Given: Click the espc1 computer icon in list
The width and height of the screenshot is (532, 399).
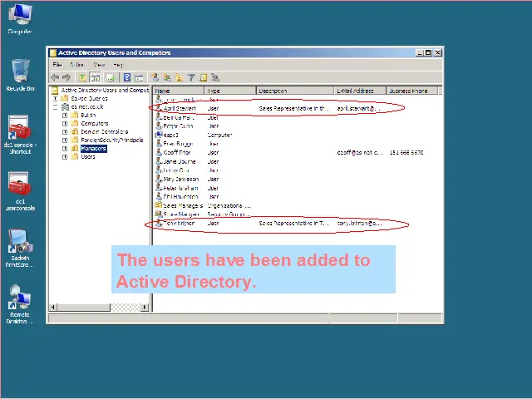Looking at the screenshot, I should pyautogui.click(x=159, y=135).
